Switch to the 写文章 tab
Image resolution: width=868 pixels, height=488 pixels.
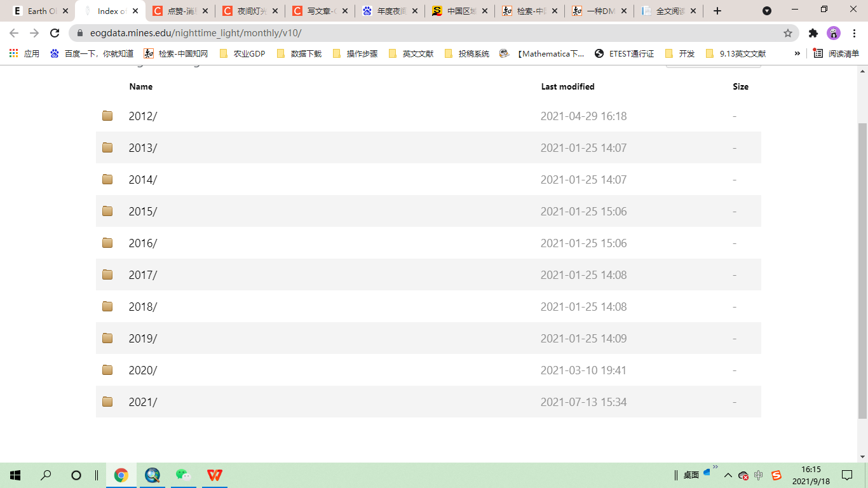click(320, 11)
